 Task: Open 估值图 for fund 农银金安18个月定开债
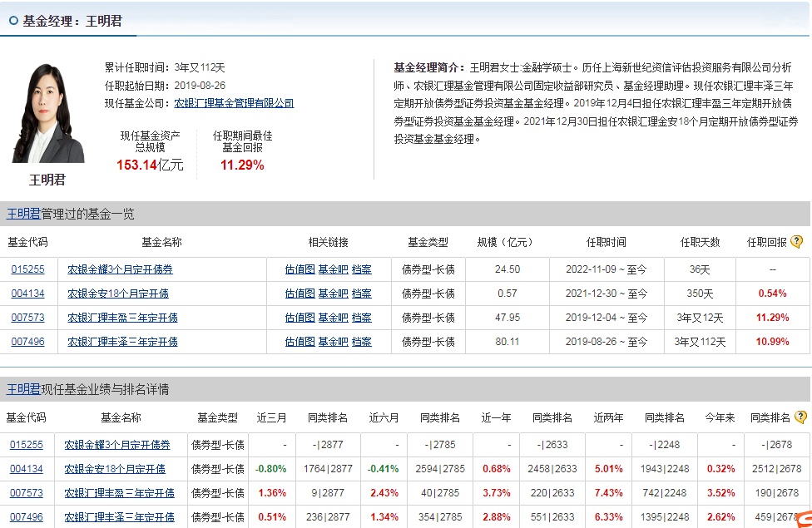point(300,294)
